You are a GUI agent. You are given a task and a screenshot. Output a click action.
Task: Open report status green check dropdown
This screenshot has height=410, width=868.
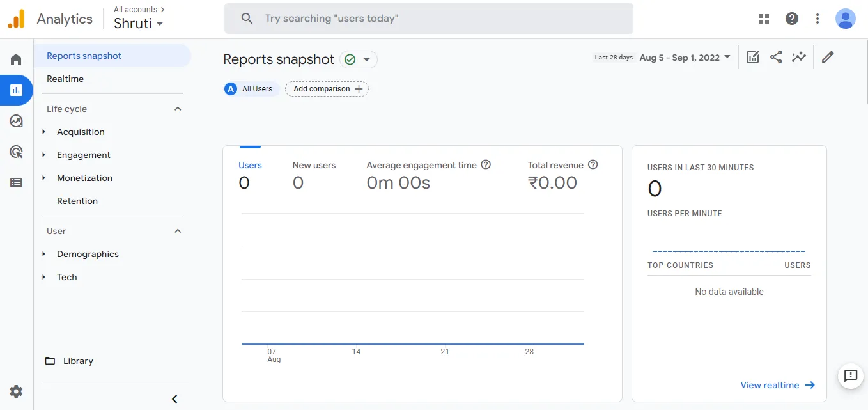click(x=359, y=59)
